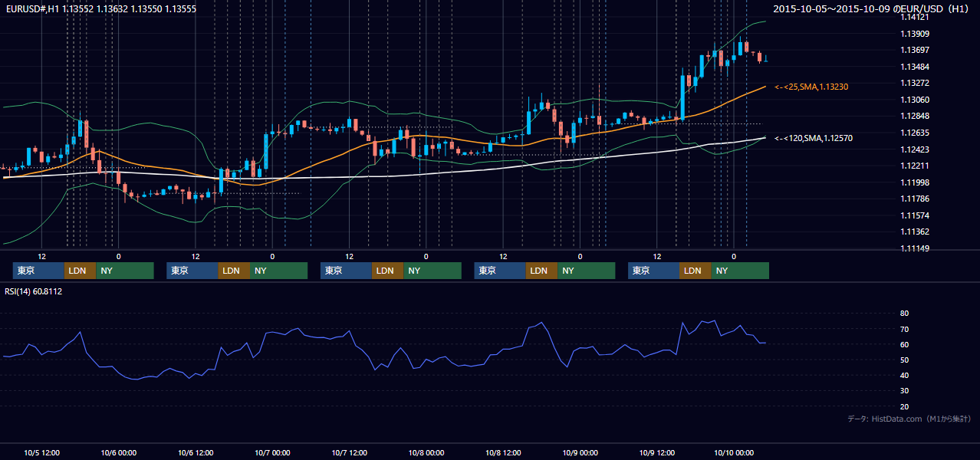Screen dimensions: 980x460
Task: Click price axis value 1.11574
Action: [915, 215]
